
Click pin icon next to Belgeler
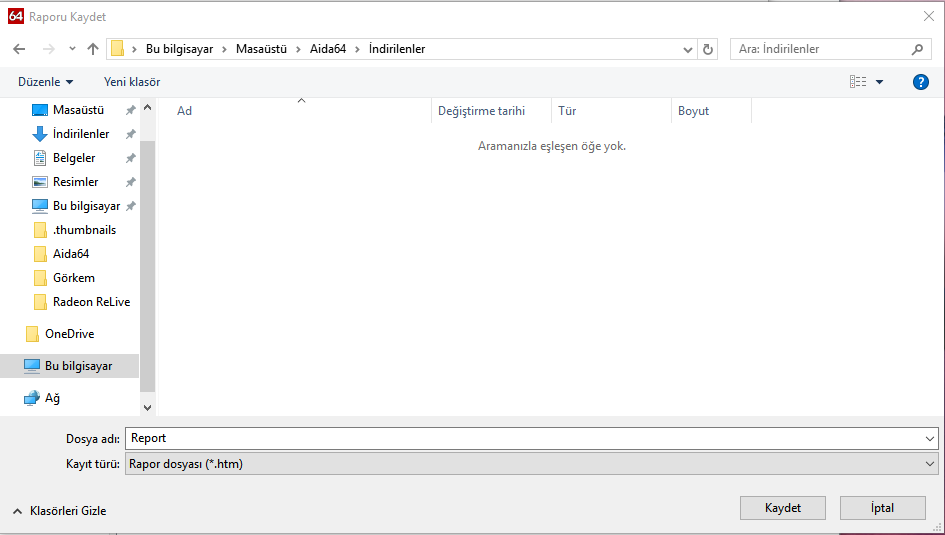click(x=130, y=158)
